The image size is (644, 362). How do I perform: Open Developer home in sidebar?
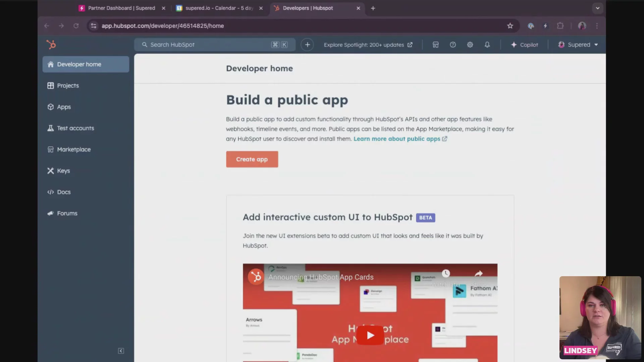click(x=86, y=64)
